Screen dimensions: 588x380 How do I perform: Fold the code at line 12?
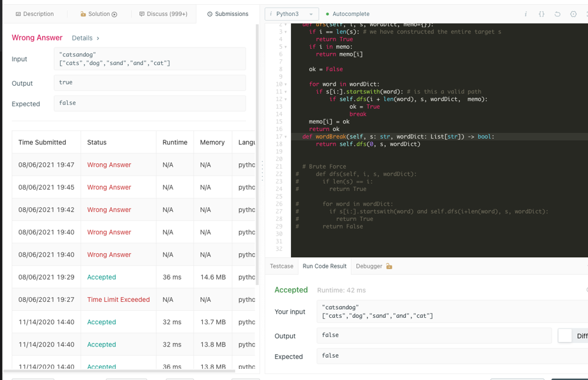(286, 99)
